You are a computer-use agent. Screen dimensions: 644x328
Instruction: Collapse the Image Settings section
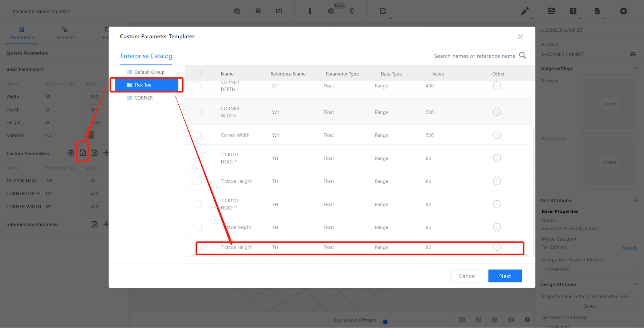coord(636,69)
